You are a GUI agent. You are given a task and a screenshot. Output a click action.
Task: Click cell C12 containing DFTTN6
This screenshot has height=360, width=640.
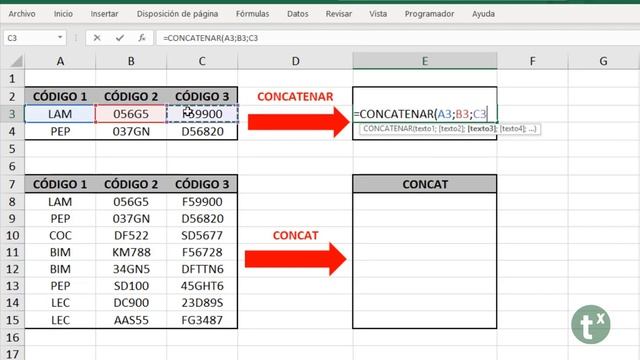202,269
